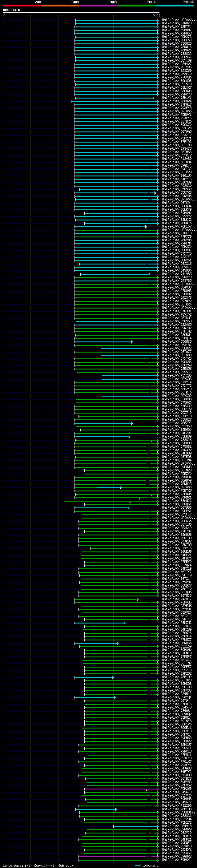Screen dimensions: 197x868
Task: Select hit UniRef100_C5XVX0
Action: pyautogui.click(x=177, y=795)
